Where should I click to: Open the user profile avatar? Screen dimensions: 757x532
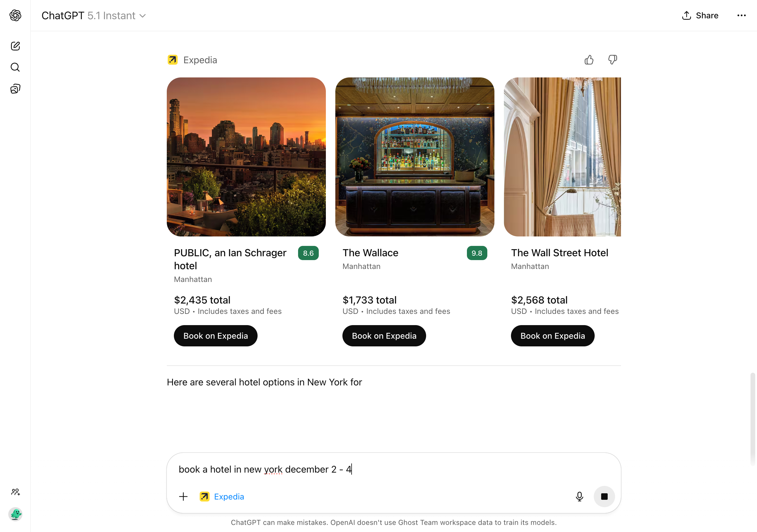(15, 514)
